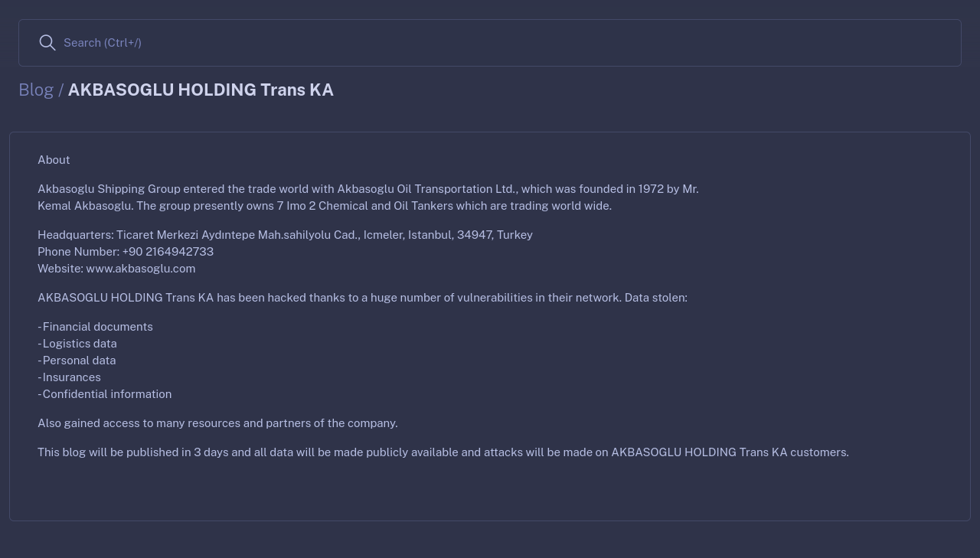The image size is (980, 558).
Task: Click the Personal data list entry
Action: pos(77,361)
